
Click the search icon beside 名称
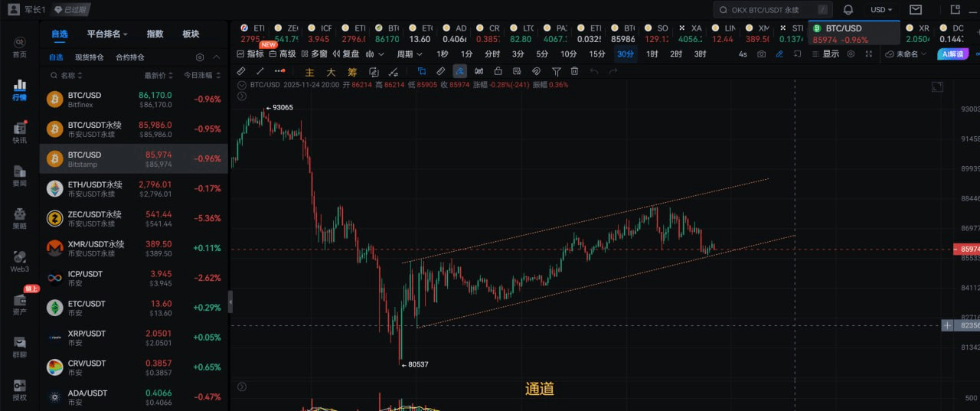[x=53, y=76]
